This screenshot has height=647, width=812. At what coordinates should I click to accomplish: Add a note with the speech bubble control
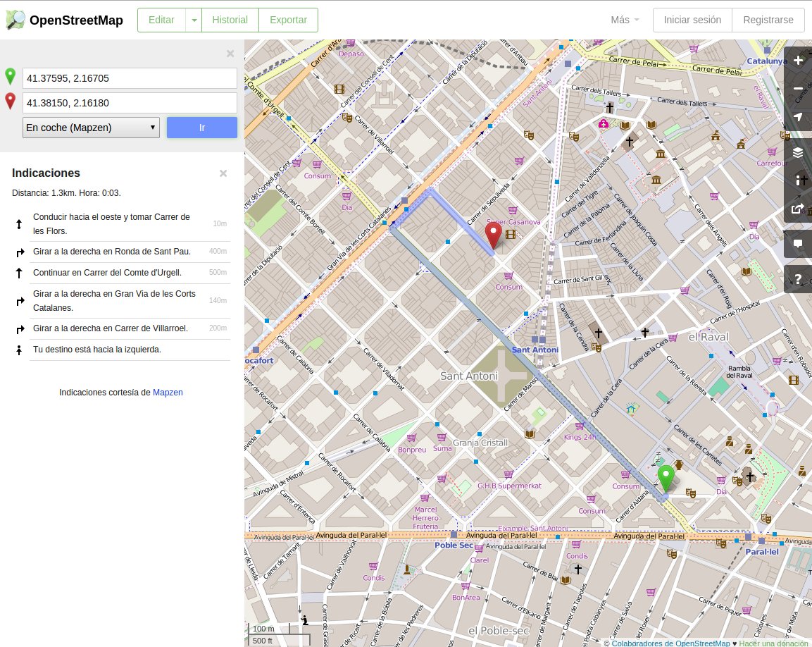[x=799, y=244]
